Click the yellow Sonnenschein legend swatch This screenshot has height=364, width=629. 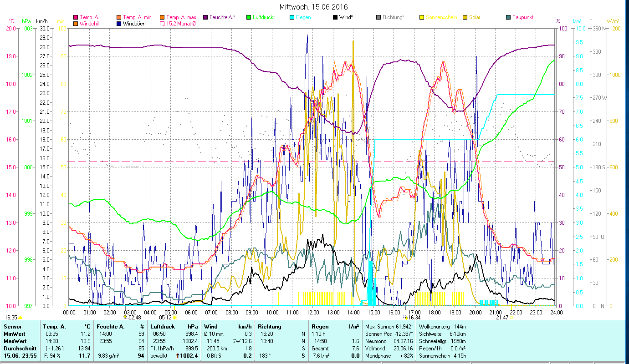click(421, 17)
